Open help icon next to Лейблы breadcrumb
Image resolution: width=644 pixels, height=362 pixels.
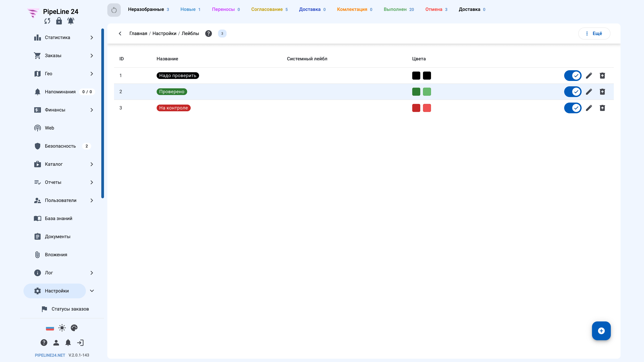click(x=208, y=34)
